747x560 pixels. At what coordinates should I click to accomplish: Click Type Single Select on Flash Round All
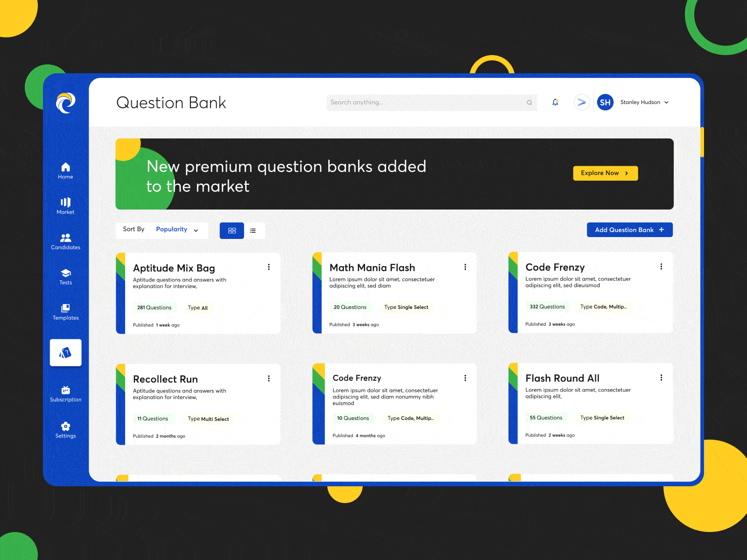[x=602, y=418]
